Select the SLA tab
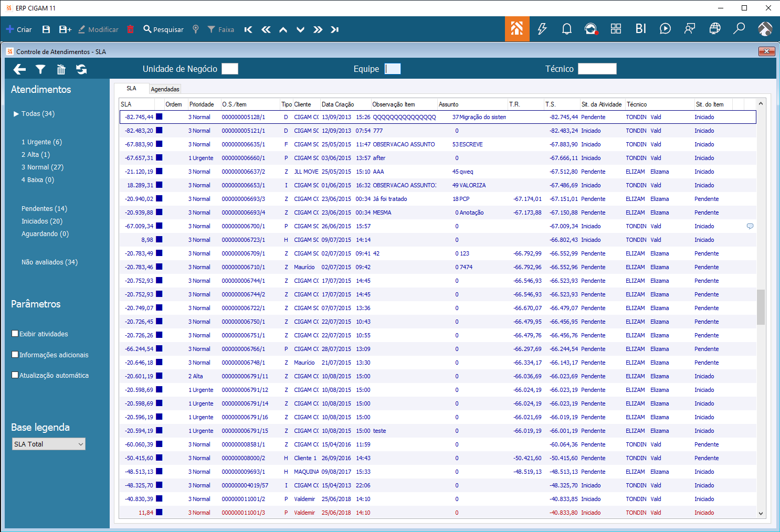Viewport: 780px width, 532px height. (131, 89)
